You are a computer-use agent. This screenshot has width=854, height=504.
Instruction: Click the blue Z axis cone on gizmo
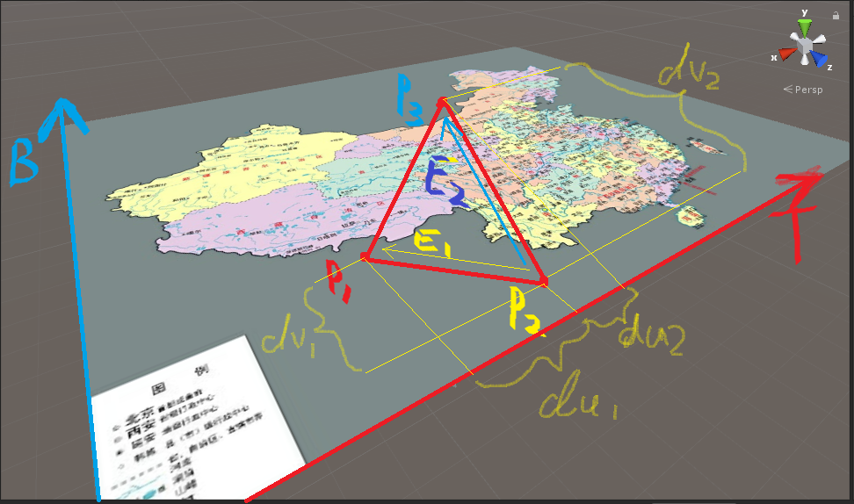(x=818, y=58)
